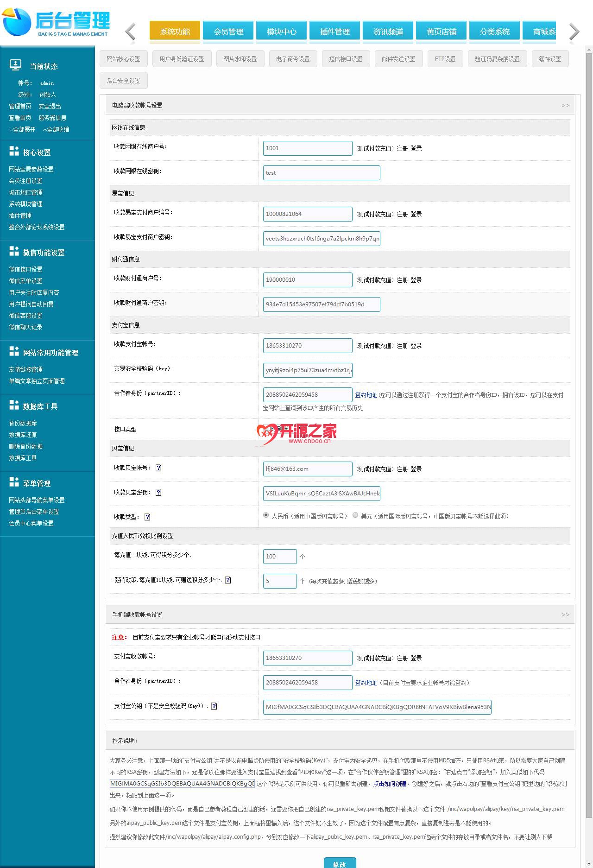Switch to 电子商务设置 sub-tab

pos(293,59)
